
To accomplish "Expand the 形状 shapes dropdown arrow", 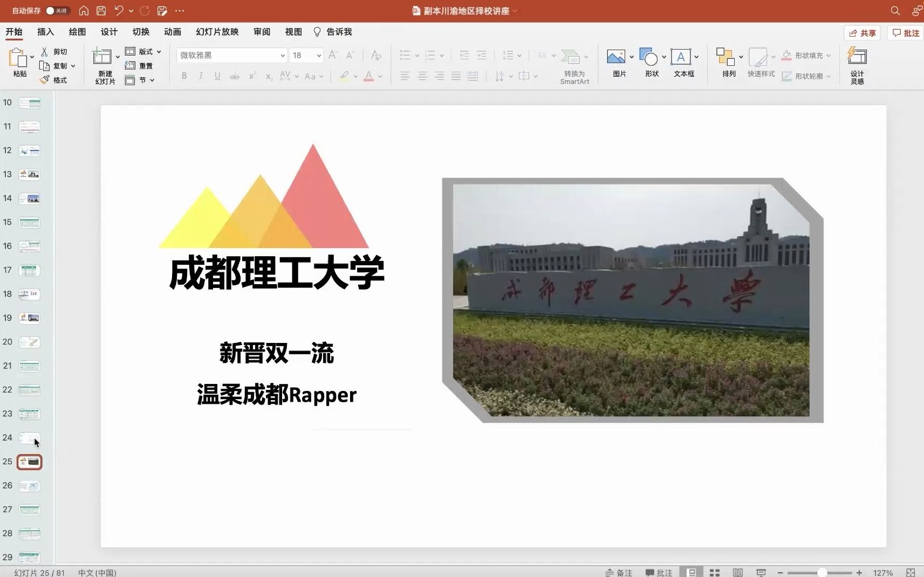I will coord(664,57).
